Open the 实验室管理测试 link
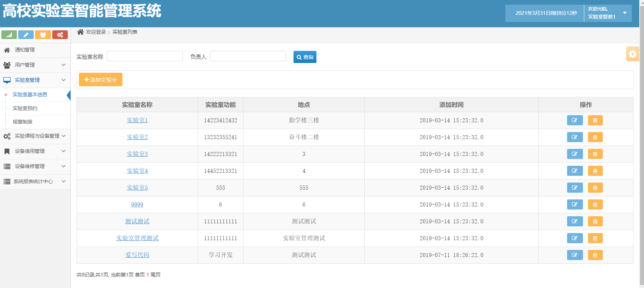 tap(137, 238)
